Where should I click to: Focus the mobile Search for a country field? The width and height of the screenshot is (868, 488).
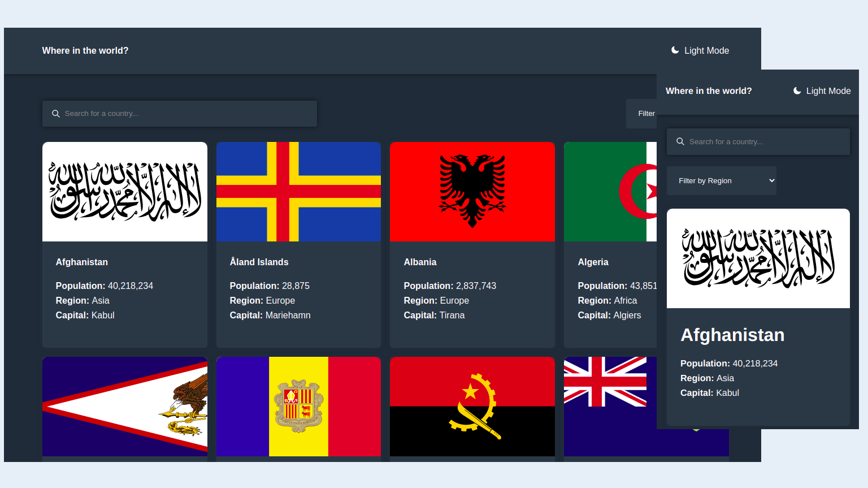click(x=758, y=141)
